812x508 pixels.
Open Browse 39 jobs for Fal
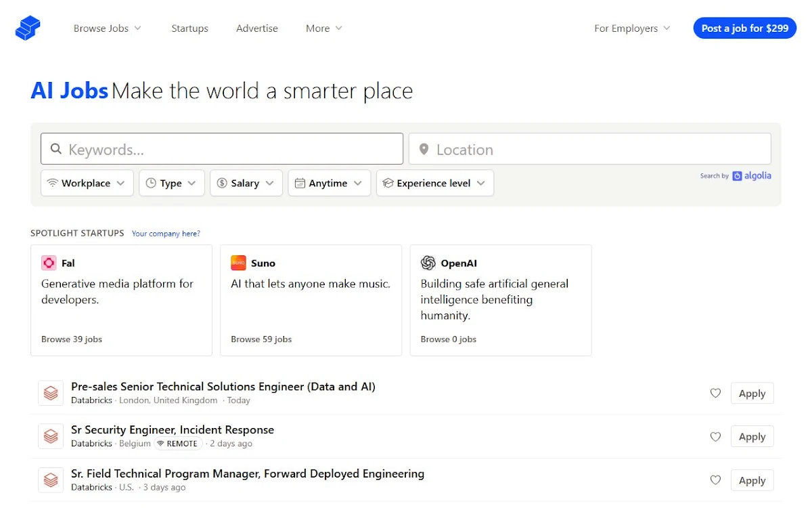pos(72,339)
